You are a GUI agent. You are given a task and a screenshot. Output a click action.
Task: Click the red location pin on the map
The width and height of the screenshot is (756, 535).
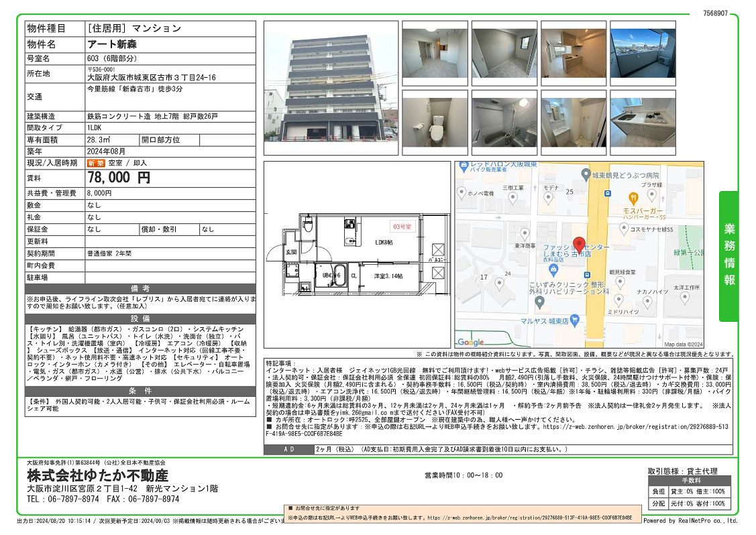click(x=578, y=245)
